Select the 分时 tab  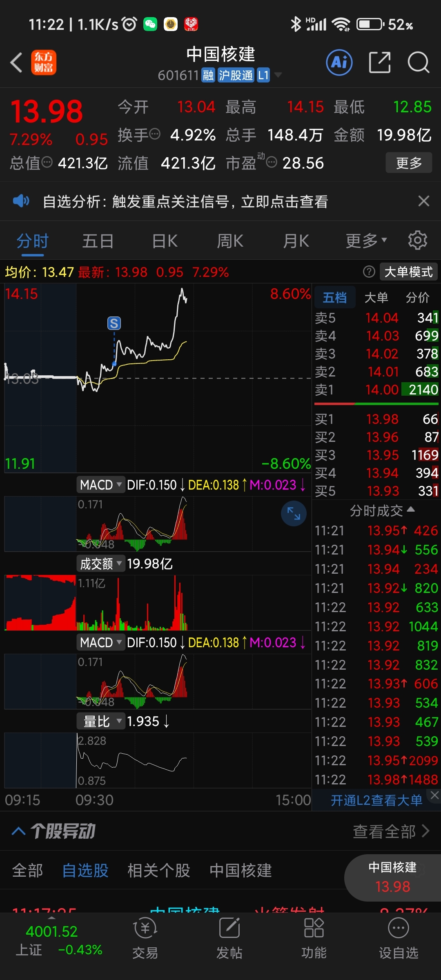33,241
